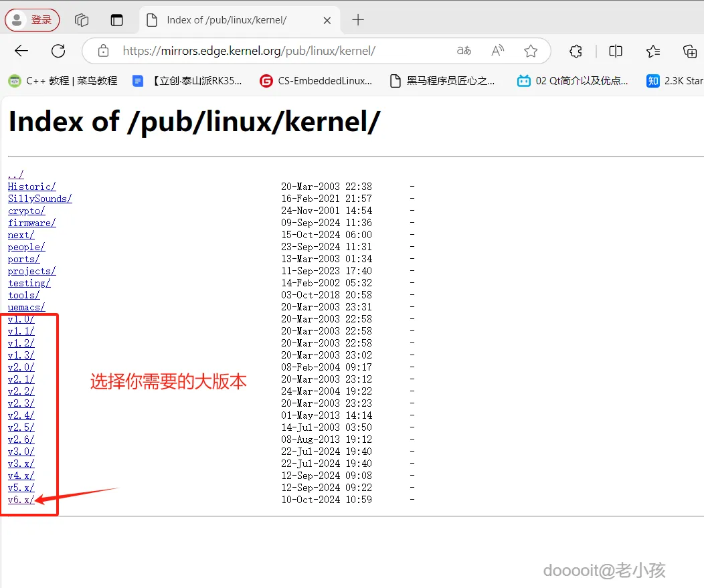
Task: Click the address bar URL
Action: (x=249, y=51)
